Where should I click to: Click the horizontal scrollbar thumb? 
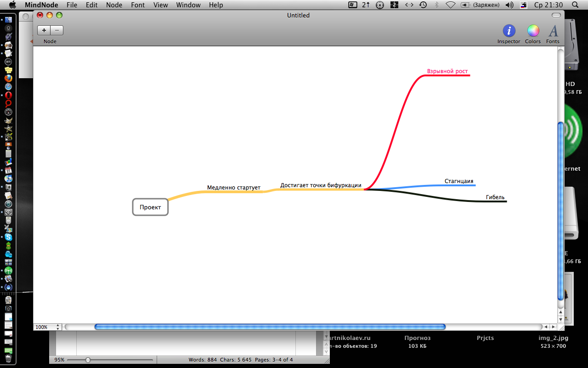coord(270,327)
